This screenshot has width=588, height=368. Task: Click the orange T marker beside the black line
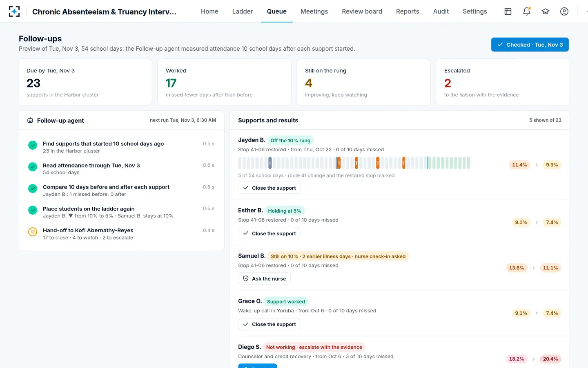click(x=339, y=163)
